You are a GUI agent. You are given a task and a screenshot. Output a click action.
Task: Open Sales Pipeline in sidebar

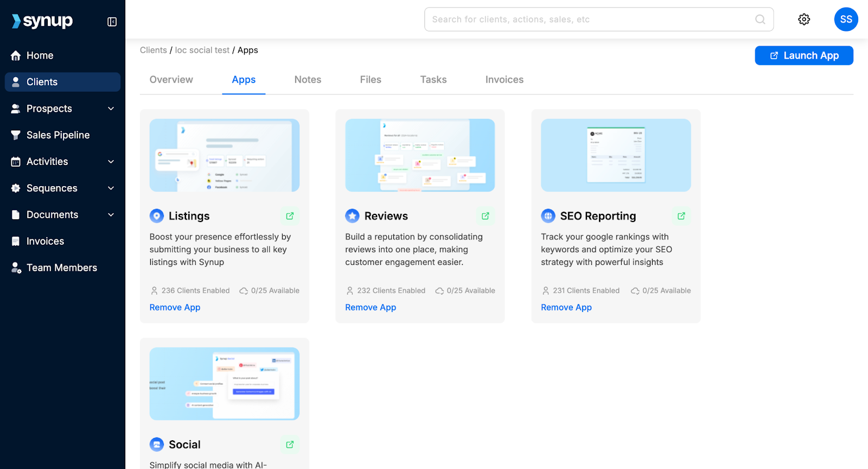click(62, 135)
